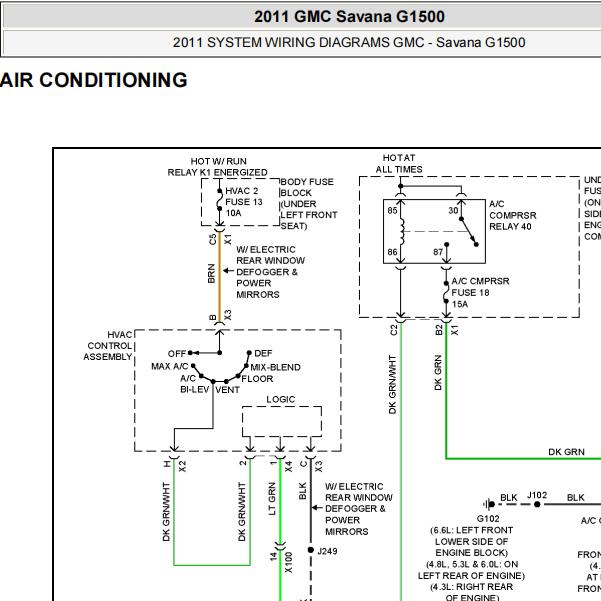The width and height of the screenshot is (601, 601).
Task: Click 'C5' connector pin label
Action: click(x=212, y=240)
